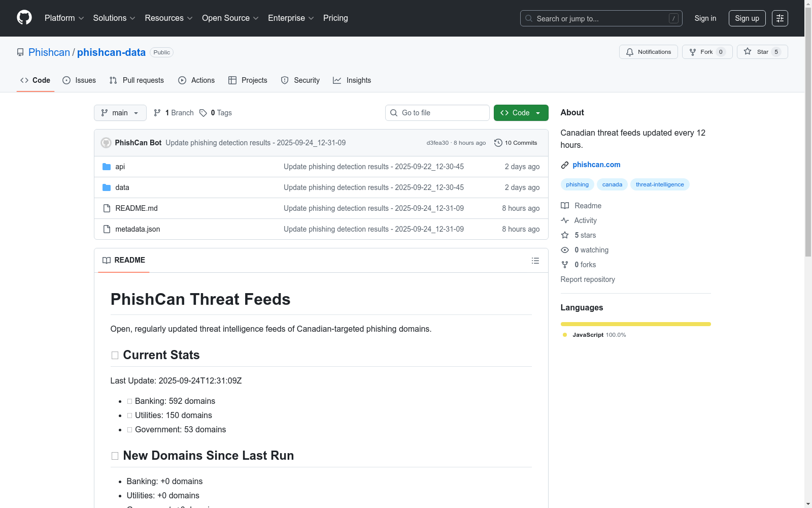Open the phishcan-data repository link
Viewport: 812px width, 508px height.
111,52
